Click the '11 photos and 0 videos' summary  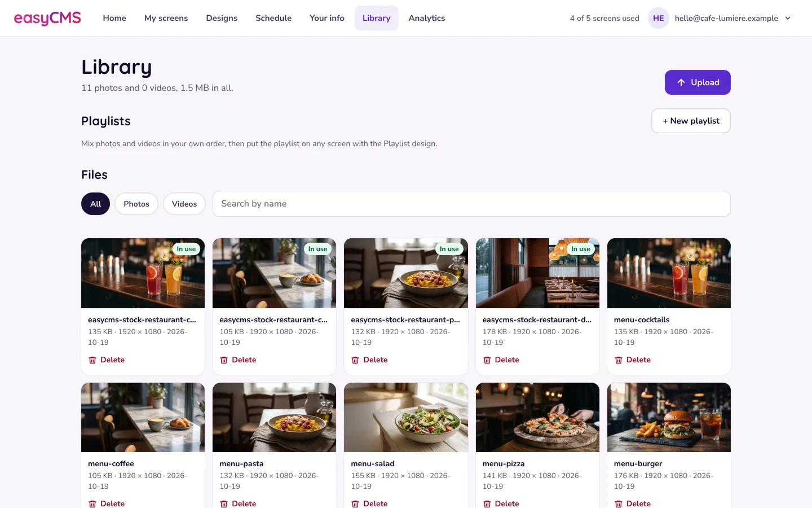157,88
